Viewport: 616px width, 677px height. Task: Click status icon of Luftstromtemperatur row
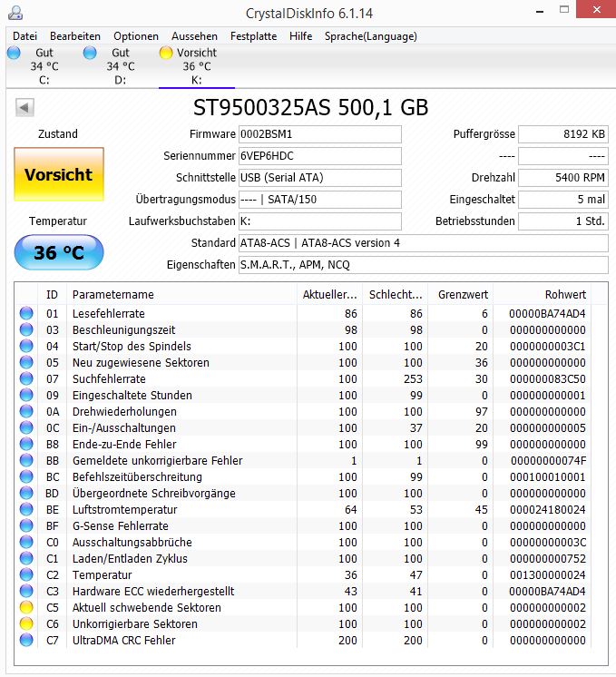tap(26, 509)
